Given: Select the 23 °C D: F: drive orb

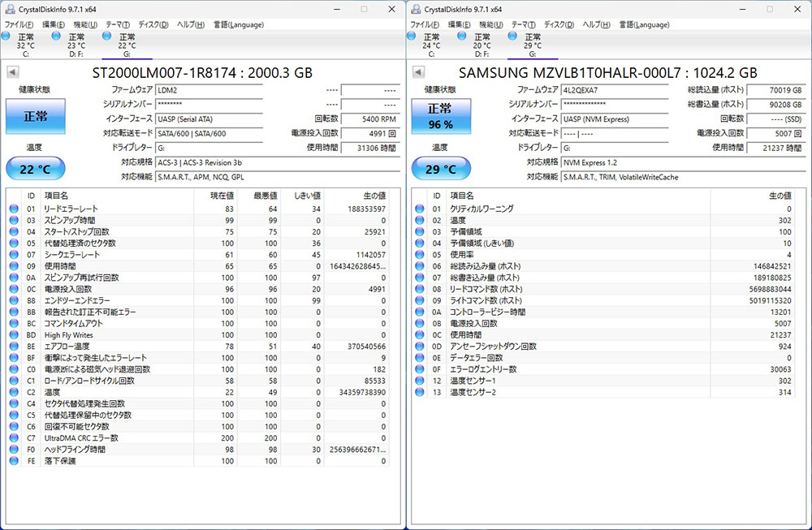Looking at the screenshot, I should pyautogui.click(x=57, y=37).
